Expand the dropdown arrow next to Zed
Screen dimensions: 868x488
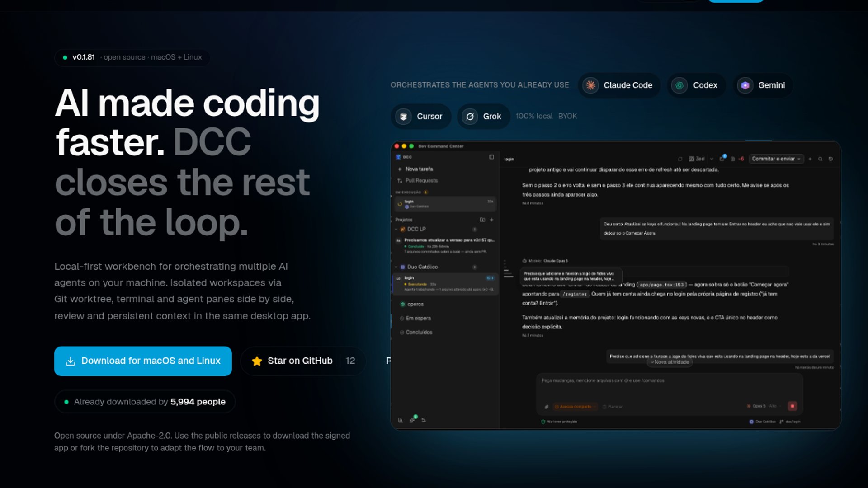(x=712, y=159)
